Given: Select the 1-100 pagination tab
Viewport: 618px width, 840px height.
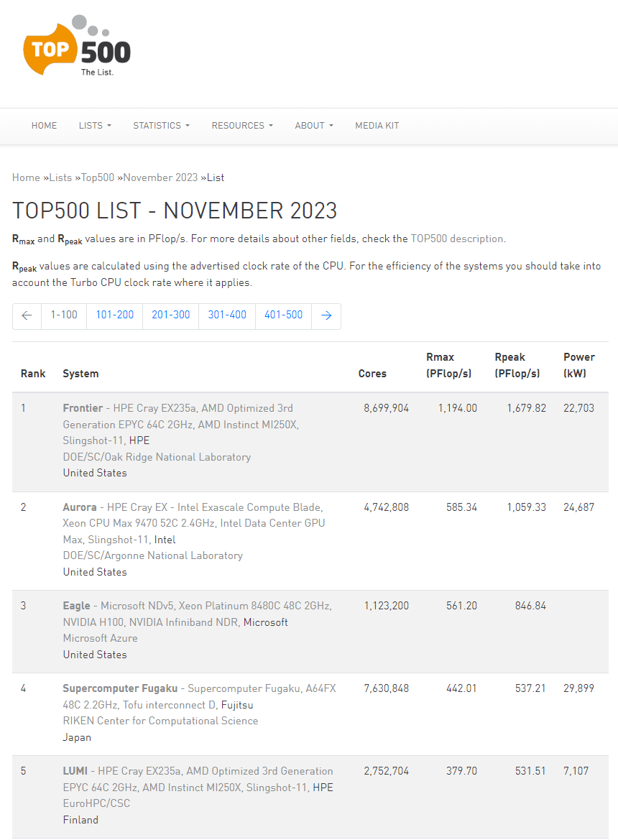Looking at the screenshot, I should [x=64, y=315].
